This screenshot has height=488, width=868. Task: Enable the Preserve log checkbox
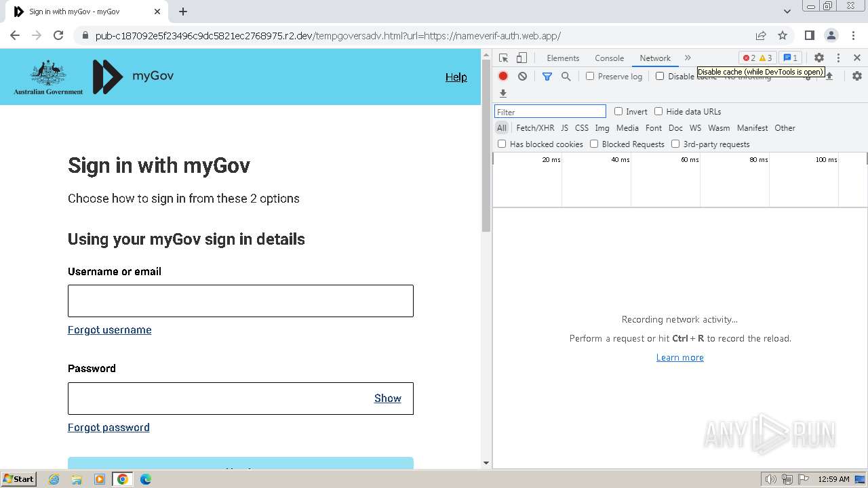(x=590, y=76)
